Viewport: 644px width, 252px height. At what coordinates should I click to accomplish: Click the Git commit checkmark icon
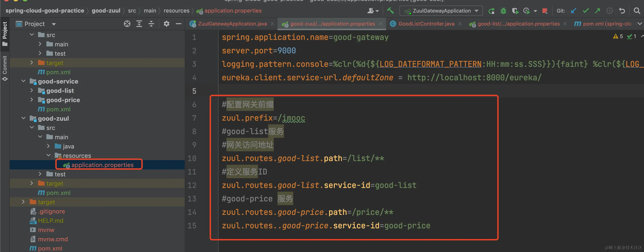click(586, 11)
